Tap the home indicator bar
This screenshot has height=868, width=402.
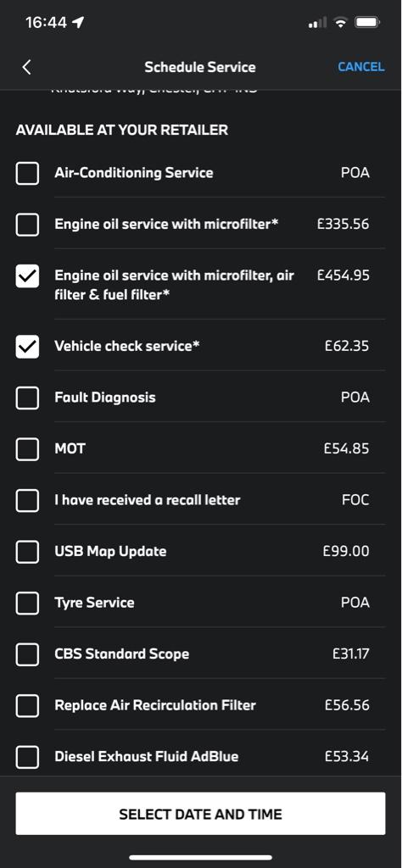(x=200, y=858)
